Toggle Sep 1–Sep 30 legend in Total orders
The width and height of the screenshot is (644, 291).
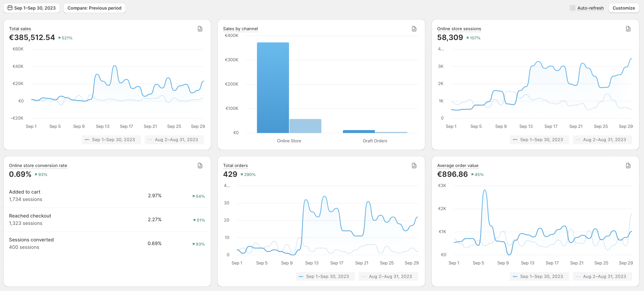[325, 276]
